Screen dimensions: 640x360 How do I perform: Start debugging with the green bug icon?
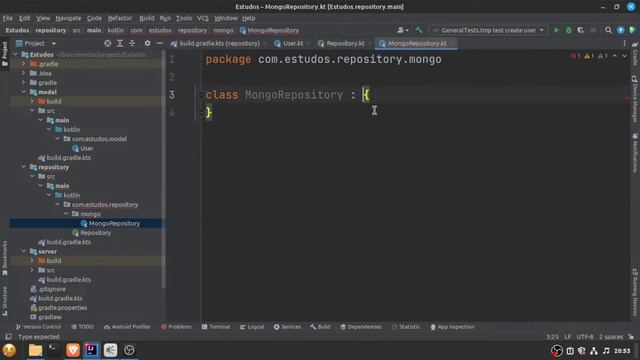pyautogui.click(x=568, y=30)
